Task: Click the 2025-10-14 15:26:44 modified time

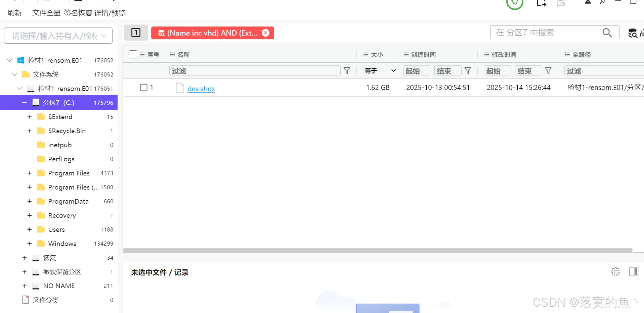Action: pos(519,88)
